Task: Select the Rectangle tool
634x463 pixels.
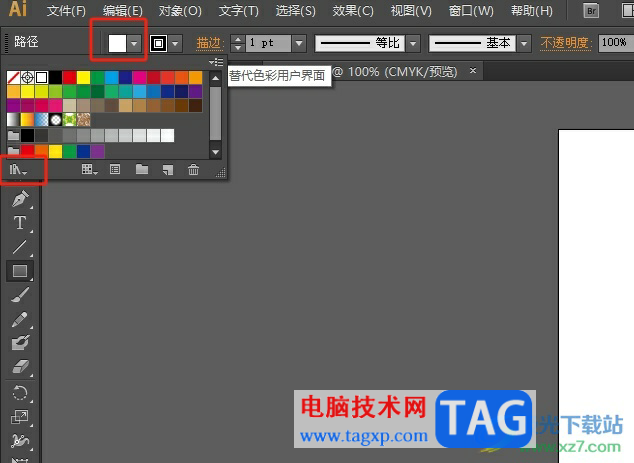Action: [x=19, y=271]
